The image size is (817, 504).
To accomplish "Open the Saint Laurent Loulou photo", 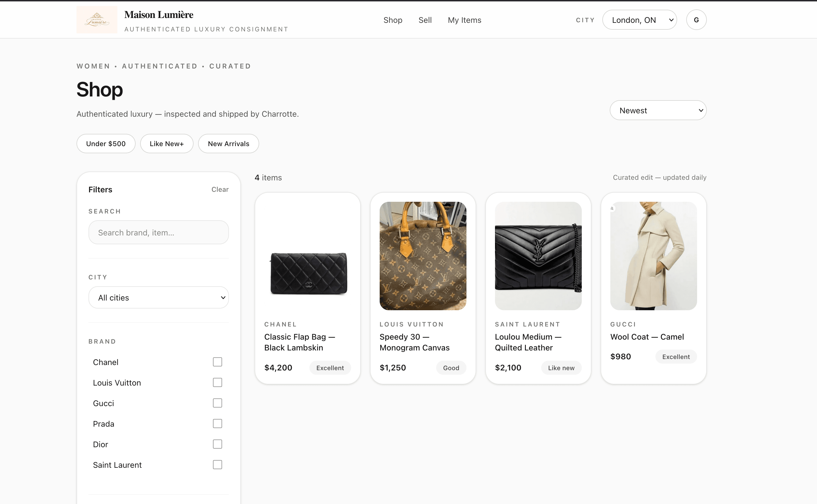I will (538, 256).
